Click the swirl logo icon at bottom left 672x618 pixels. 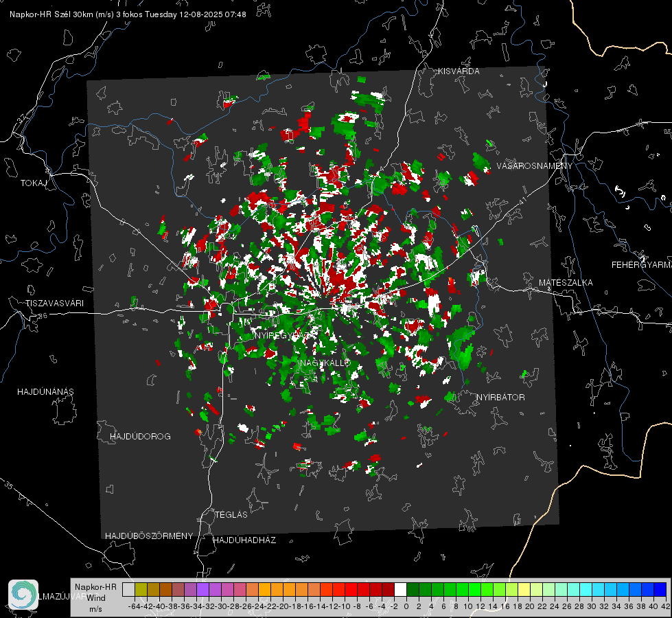23,595
